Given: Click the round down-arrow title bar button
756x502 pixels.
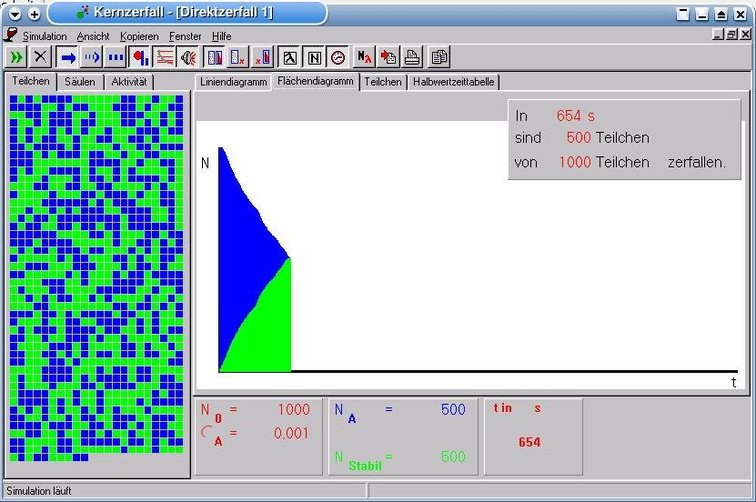Looking at the screenshot, I should pos(15,14).
